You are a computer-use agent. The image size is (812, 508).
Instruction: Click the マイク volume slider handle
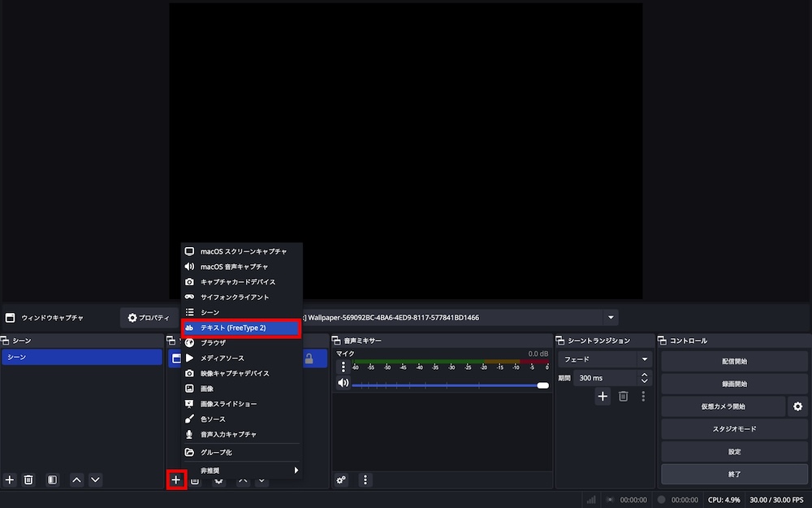coord(542,385)
